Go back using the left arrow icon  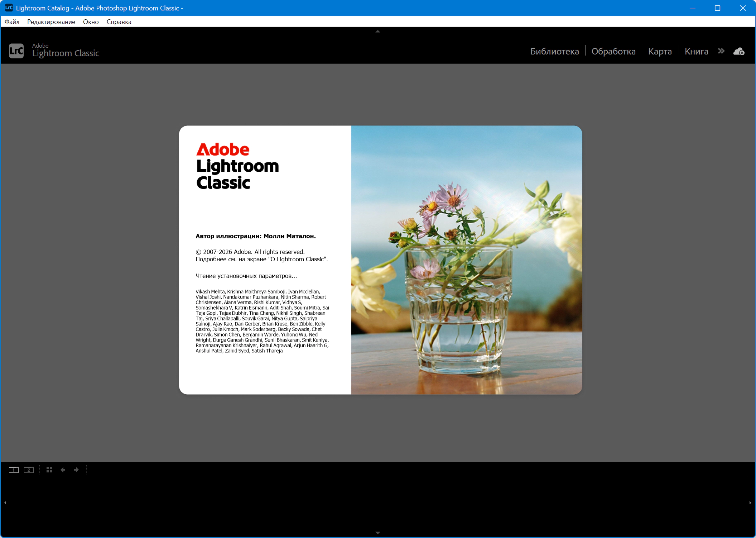[63, 470]
